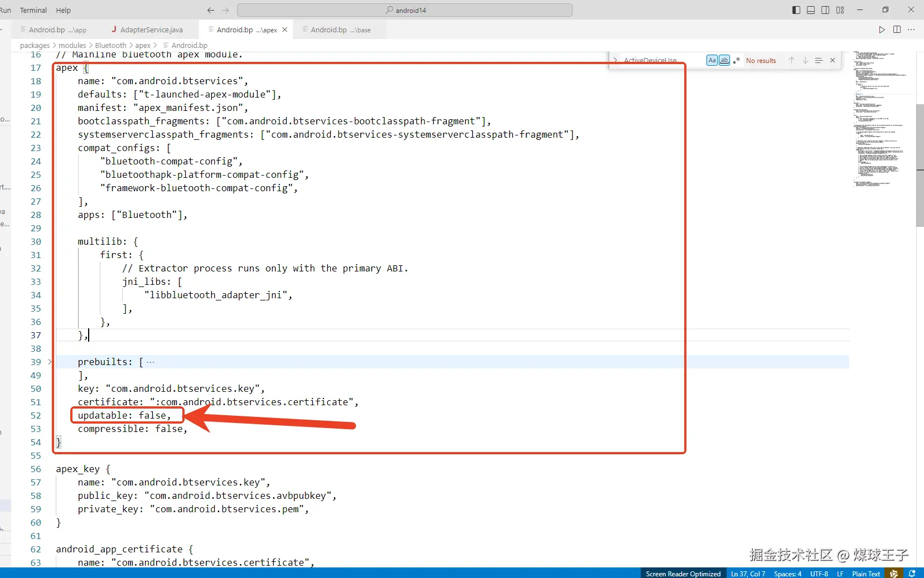Go back with the left arrow

[x=210, y=10]
